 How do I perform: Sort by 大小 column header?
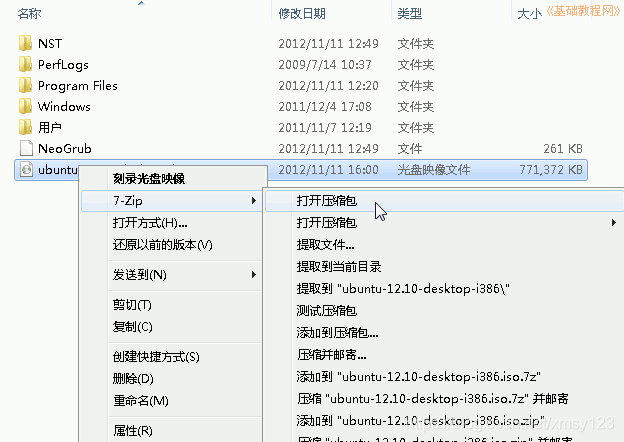tap(529, 14)
